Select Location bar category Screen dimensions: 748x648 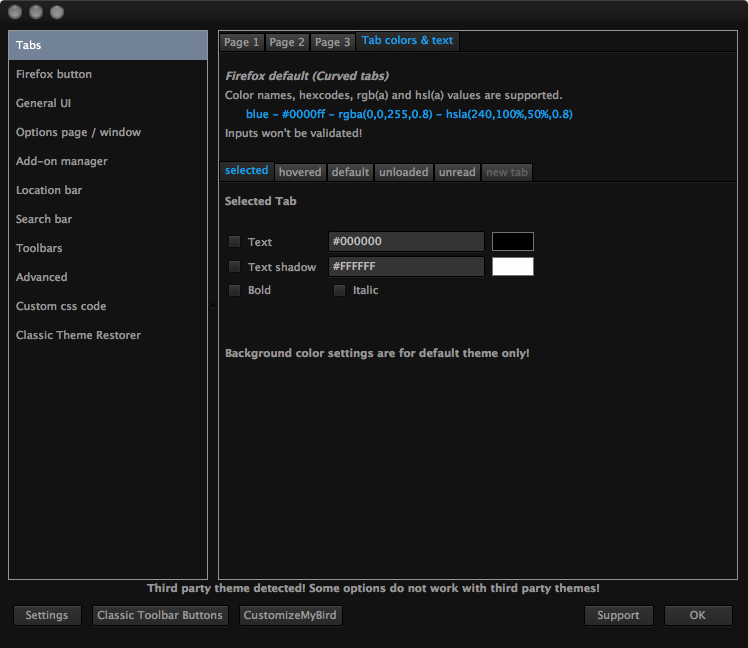tap(108, 190)
